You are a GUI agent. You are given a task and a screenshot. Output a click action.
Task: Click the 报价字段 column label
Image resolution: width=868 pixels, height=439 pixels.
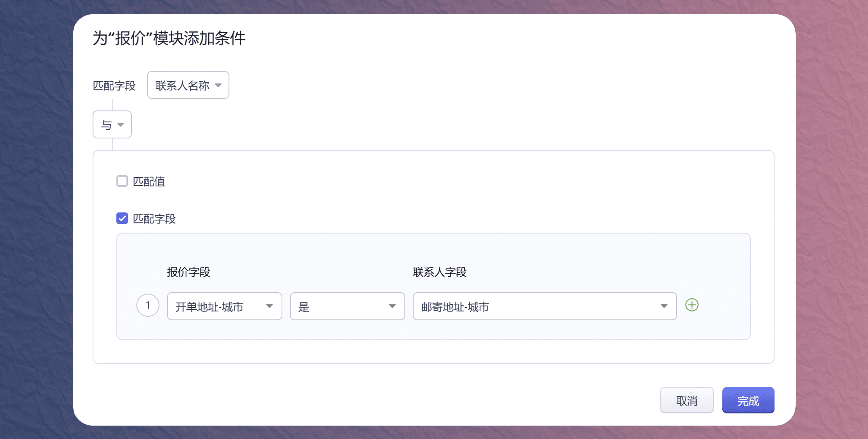(x=188, y=272)
